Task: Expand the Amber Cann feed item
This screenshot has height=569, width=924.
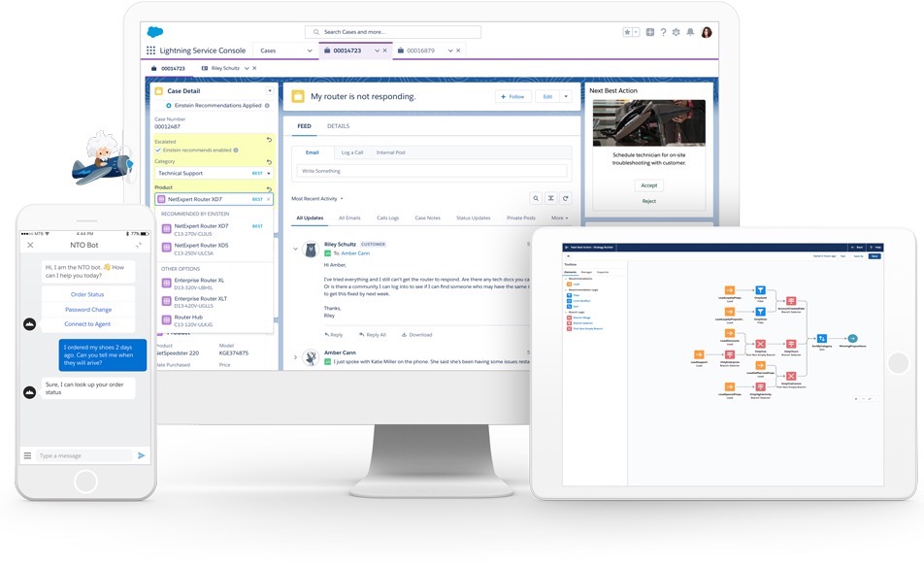Action: click(296, 356)
